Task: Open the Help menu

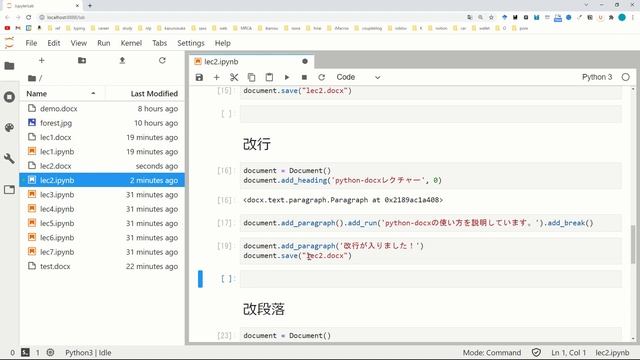Action: click(x=222, y=43)
